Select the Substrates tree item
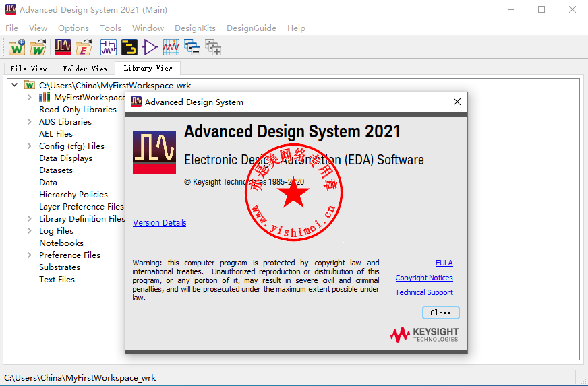 (59, 267)
